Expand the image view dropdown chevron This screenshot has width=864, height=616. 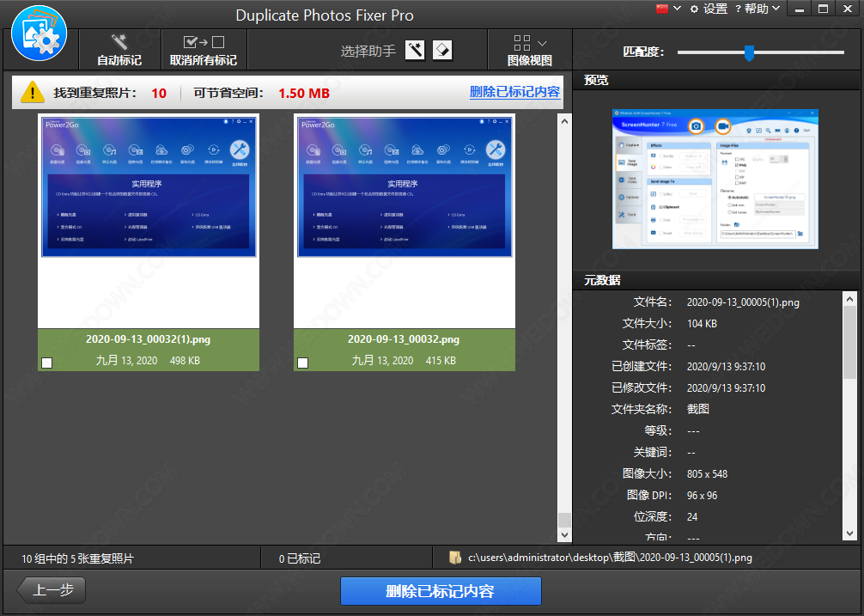[542, 43]
